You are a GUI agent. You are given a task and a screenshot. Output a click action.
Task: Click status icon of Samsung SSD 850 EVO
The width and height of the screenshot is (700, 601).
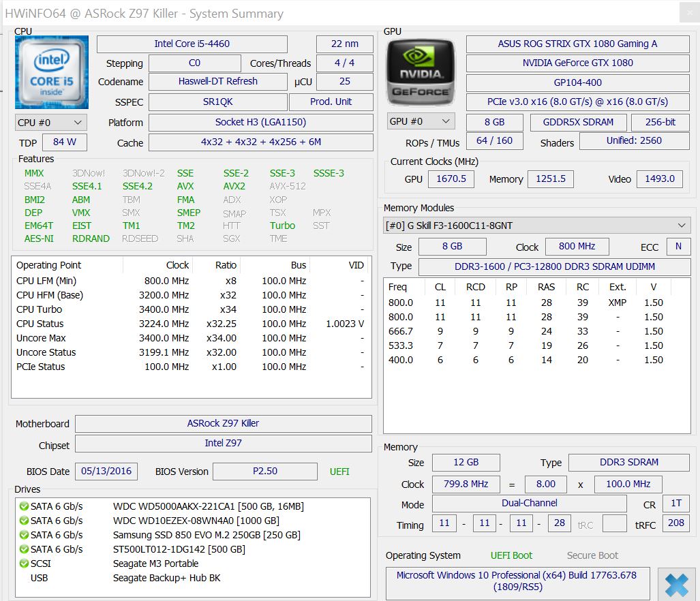(24, 535)
